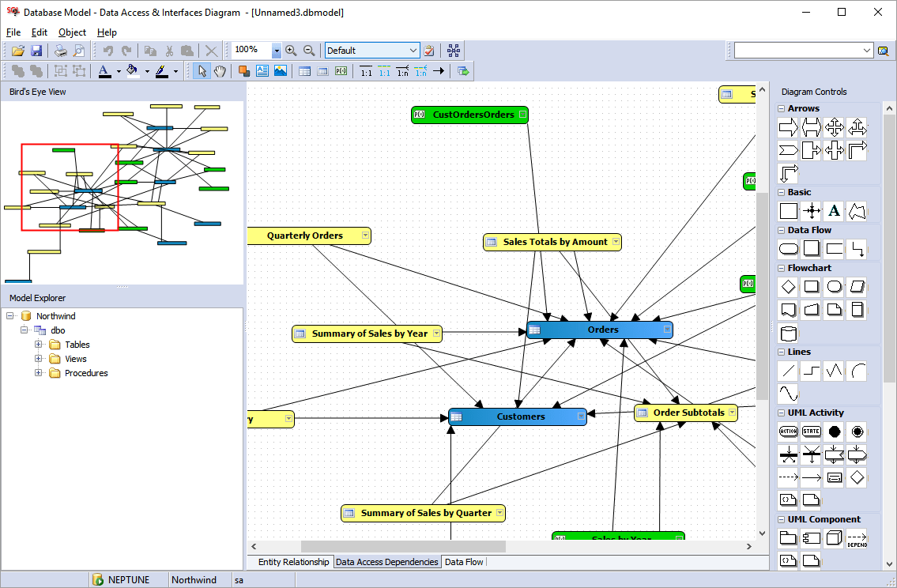Viewport: 897px width, 588px height.
Task: Toggle collapse box on Orders table node
Action: click(x=666, y=330)
